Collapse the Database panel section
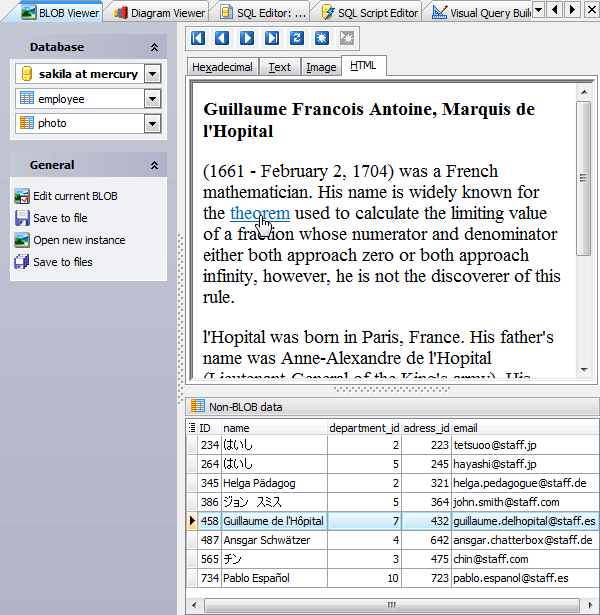This screenshot has height=615, width=600. [154, 47]
